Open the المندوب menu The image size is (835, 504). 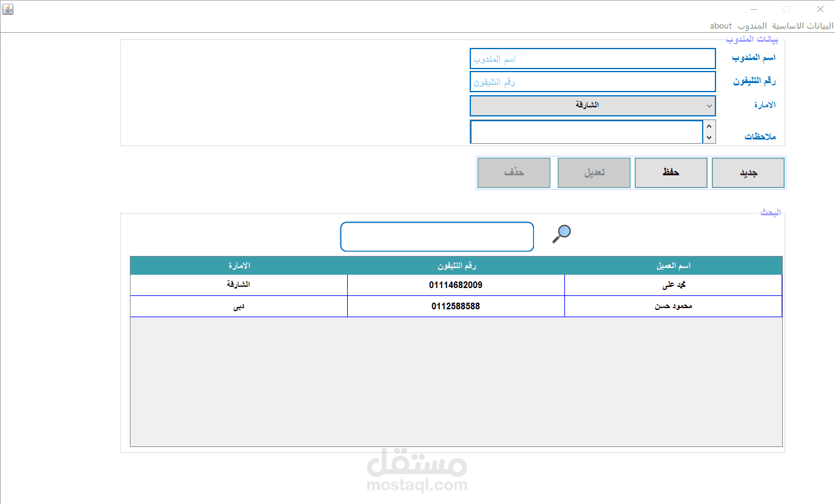(752, 25)
